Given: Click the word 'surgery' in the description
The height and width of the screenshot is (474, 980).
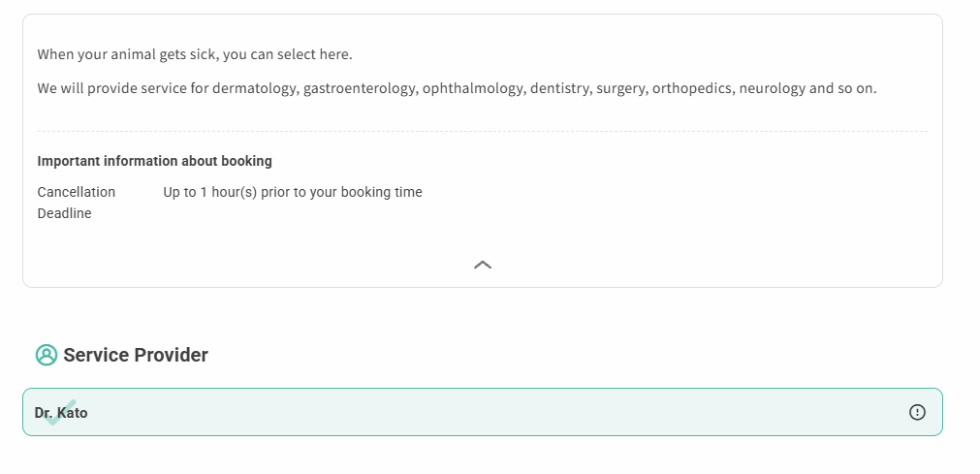Looking at the screenshot, I should (x=622, y=88).
